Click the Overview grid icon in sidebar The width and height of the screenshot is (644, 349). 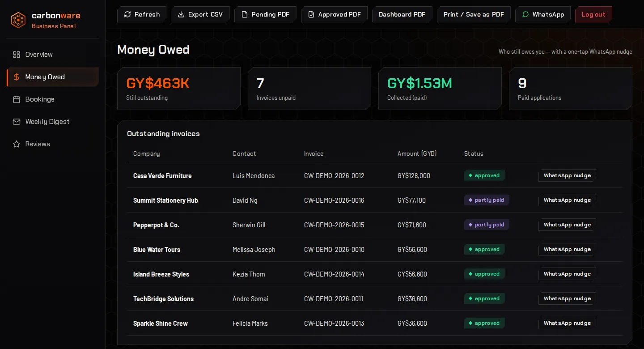pos(17,55)
